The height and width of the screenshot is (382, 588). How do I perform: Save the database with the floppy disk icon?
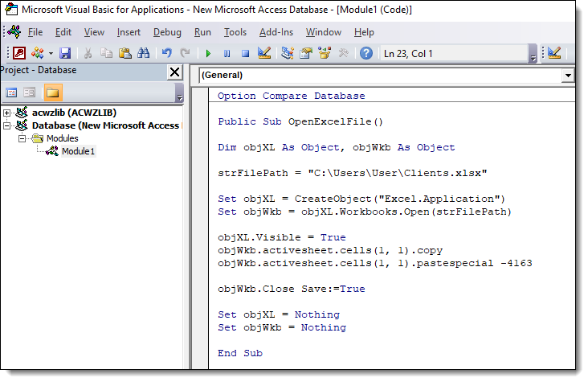65,53
